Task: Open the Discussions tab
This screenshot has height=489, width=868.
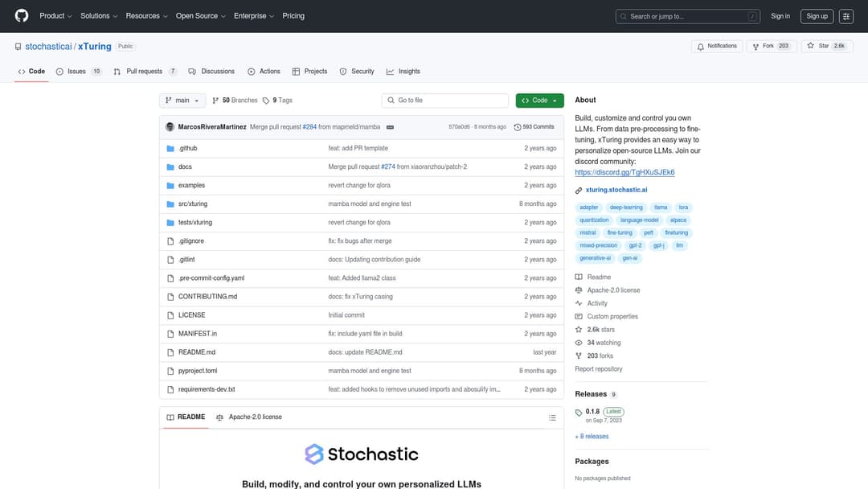Action: click(x=211, y=72)
